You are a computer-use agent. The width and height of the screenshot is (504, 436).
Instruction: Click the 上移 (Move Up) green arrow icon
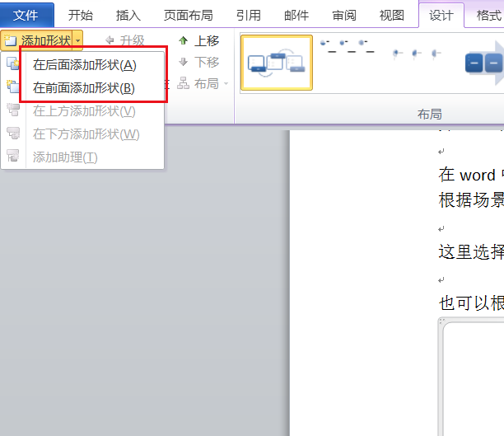183,40
